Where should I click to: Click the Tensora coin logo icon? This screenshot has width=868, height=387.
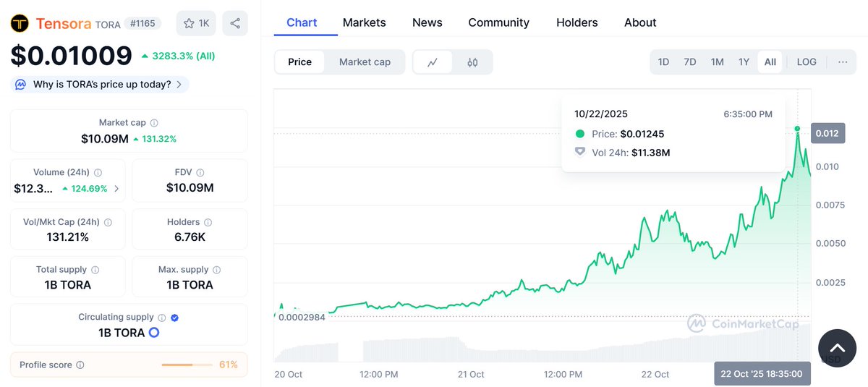(20, 24)
